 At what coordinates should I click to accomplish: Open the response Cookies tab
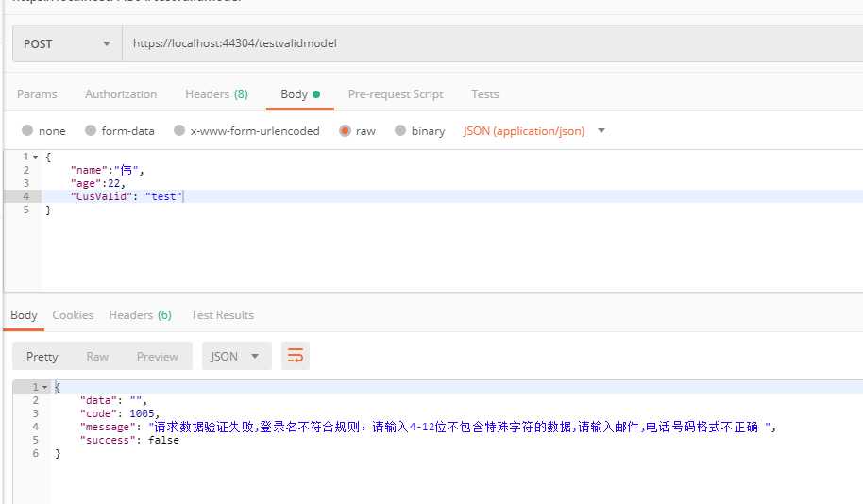[x=73, y=314]
